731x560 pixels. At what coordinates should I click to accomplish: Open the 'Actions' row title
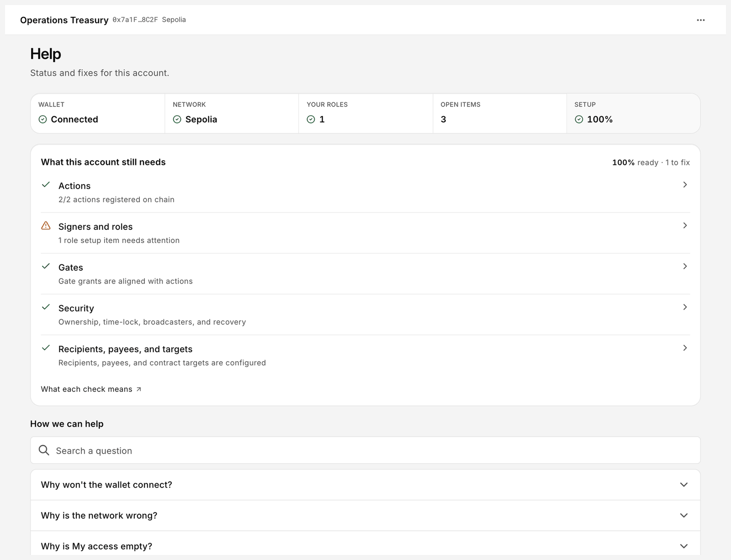(74, 186)
